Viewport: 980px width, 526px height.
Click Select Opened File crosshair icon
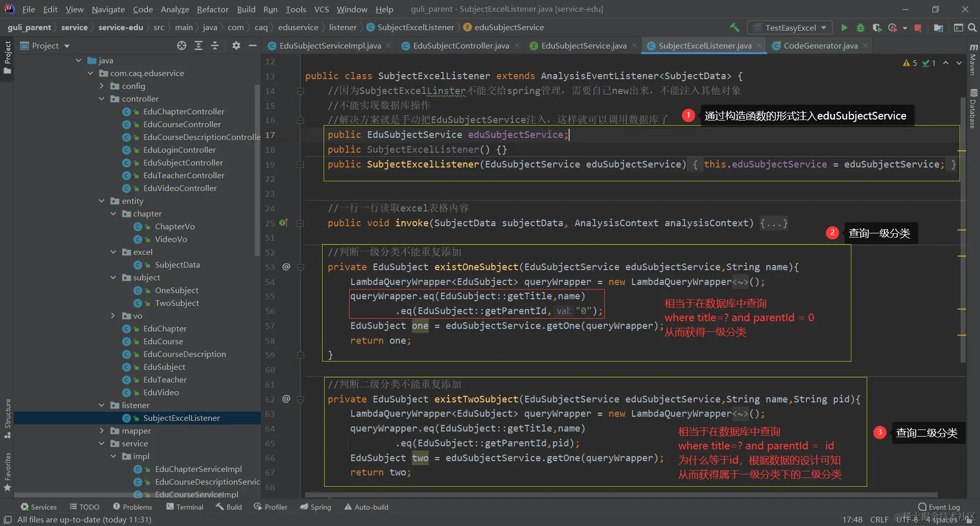pos(182,46)
